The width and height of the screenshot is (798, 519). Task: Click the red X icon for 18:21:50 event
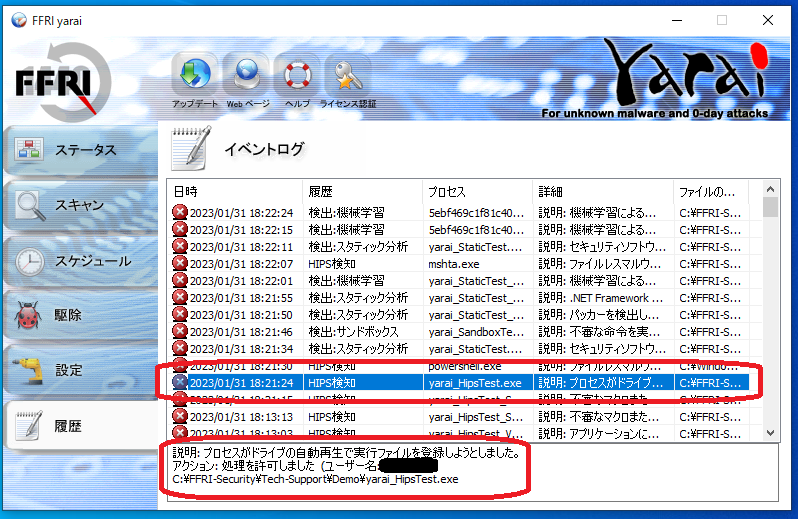point(180,314)
